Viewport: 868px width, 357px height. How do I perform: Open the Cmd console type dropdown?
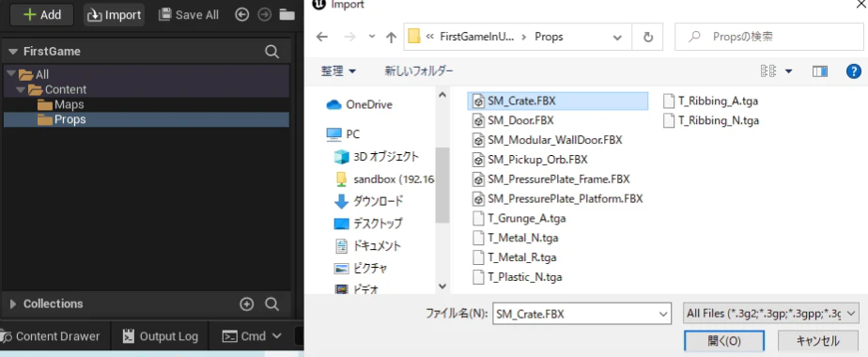[x=252, y=336]
